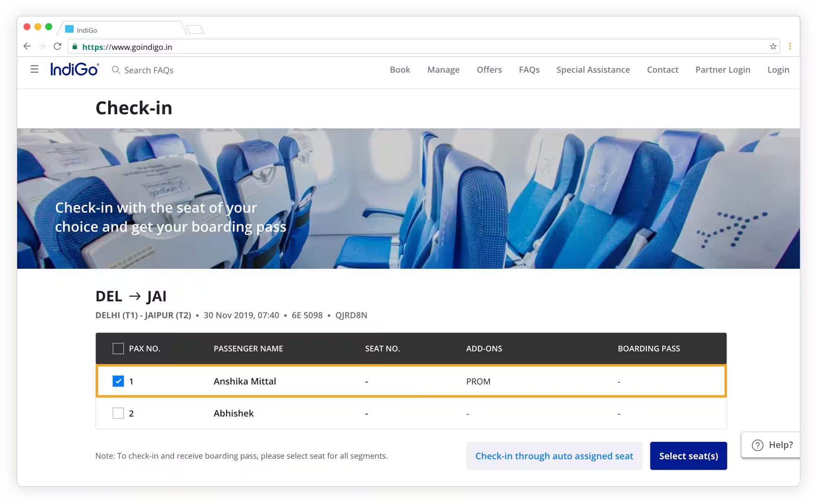
Task: Check passenger 2 Abhishek checkbox
Action: tap(118, 413)
